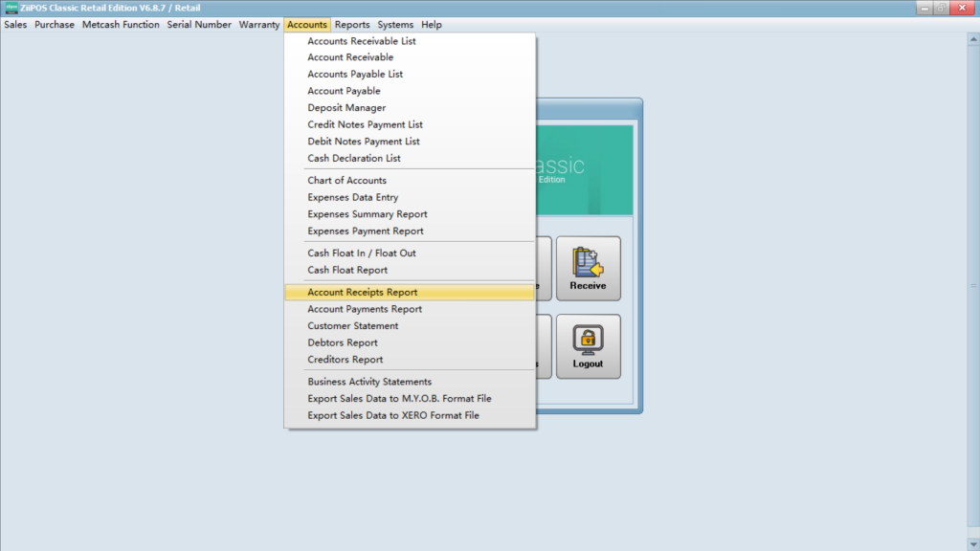Open the Receive clipboard icon button
The image size is (980, 551).
(x=589, y=269)
